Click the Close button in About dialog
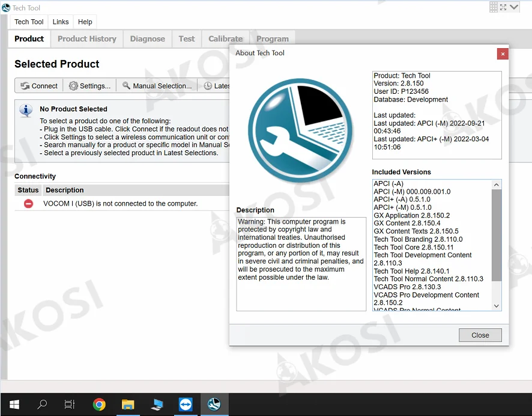Image resolution: width=532 pixels, height=416 pixels. 480,335
